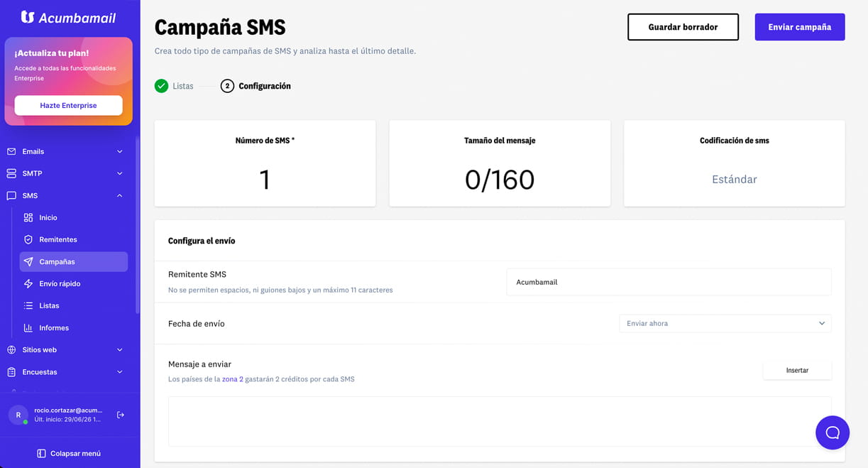
Task: Click the Collapse menu panel icon
Action: point(41,453)
